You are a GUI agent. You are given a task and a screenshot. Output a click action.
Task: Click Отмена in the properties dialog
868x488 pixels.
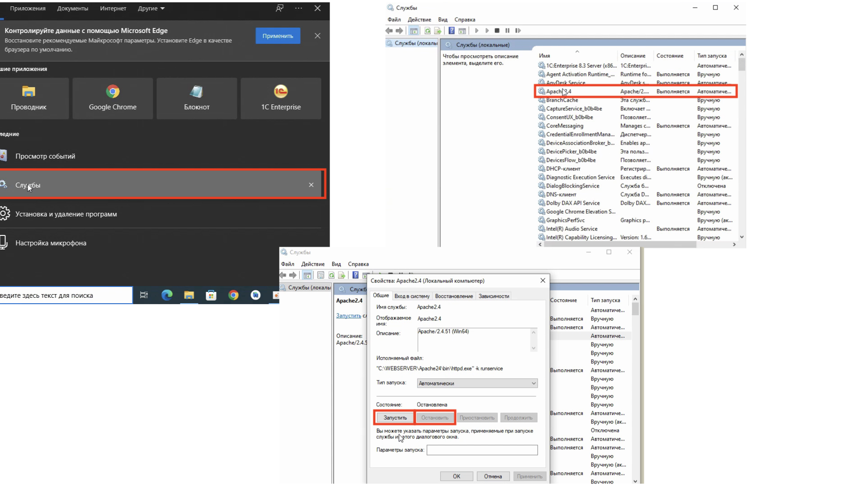[493, 476]
